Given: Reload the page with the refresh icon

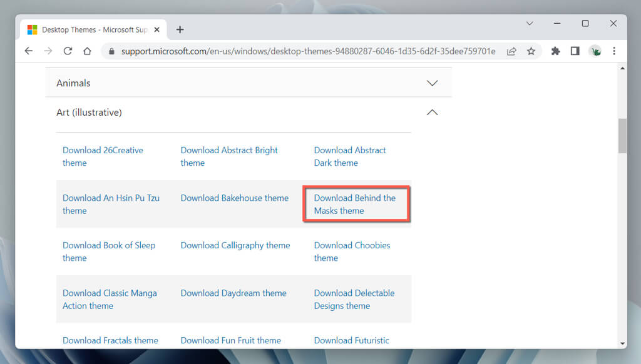Looking at the screenshot, I should pyautogui.click(x=68, y=51).
